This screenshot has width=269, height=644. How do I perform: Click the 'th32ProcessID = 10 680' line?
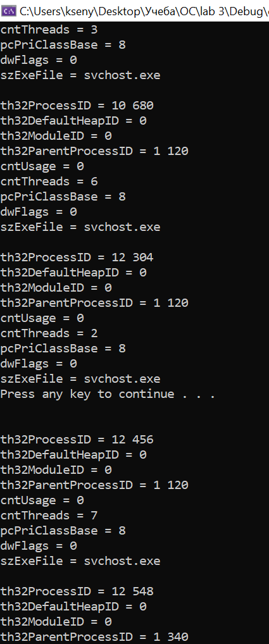pos(77,106)
